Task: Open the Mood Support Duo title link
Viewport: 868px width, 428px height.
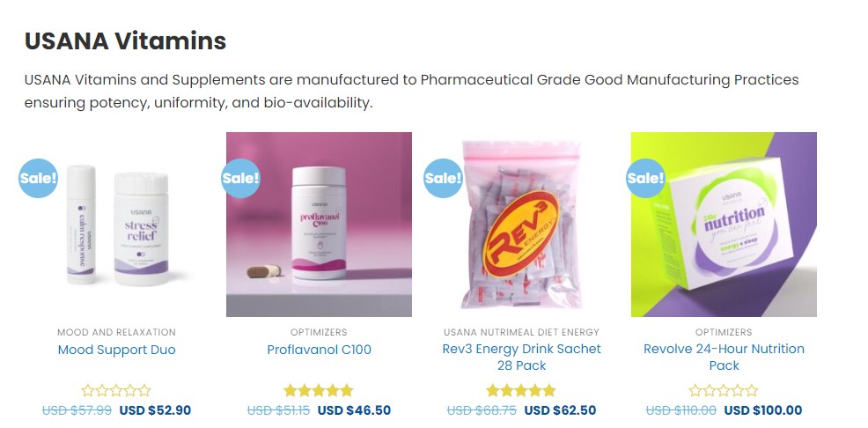Action: point(116,350)
